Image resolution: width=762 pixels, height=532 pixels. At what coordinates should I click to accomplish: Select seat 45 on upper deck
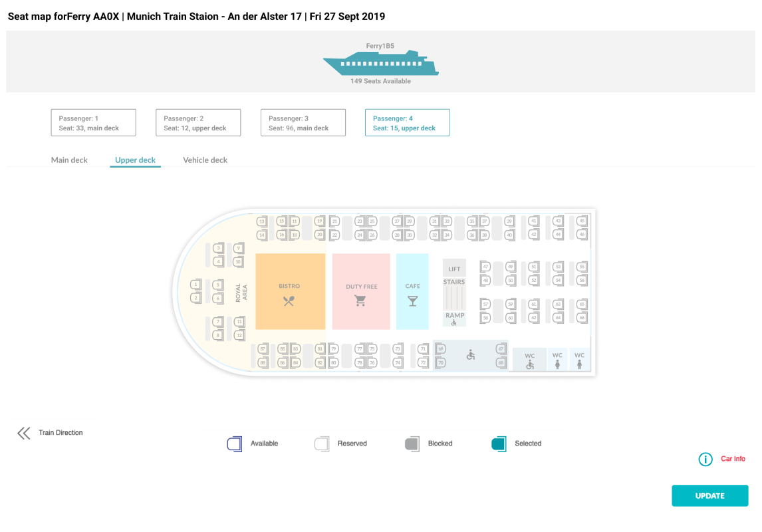tap(582, 221)
